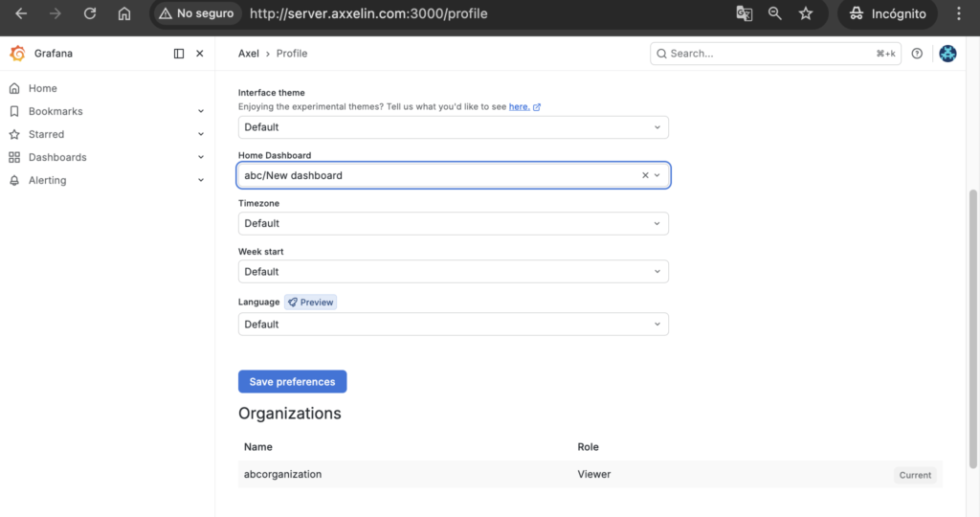
Task: Expand the Alerting section chevron
Action: pos(201,181)
